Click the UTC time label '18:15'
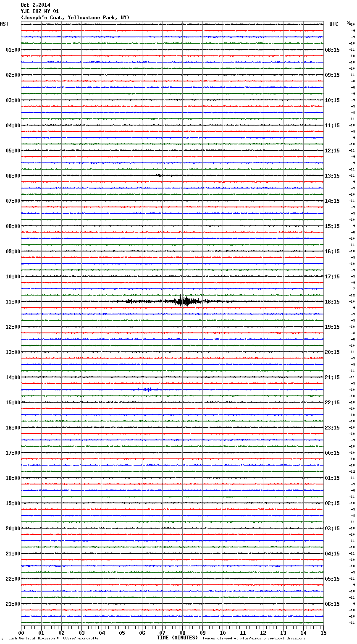Image resolution: width=357 pixels, height=644 pixels. (332, 302)
